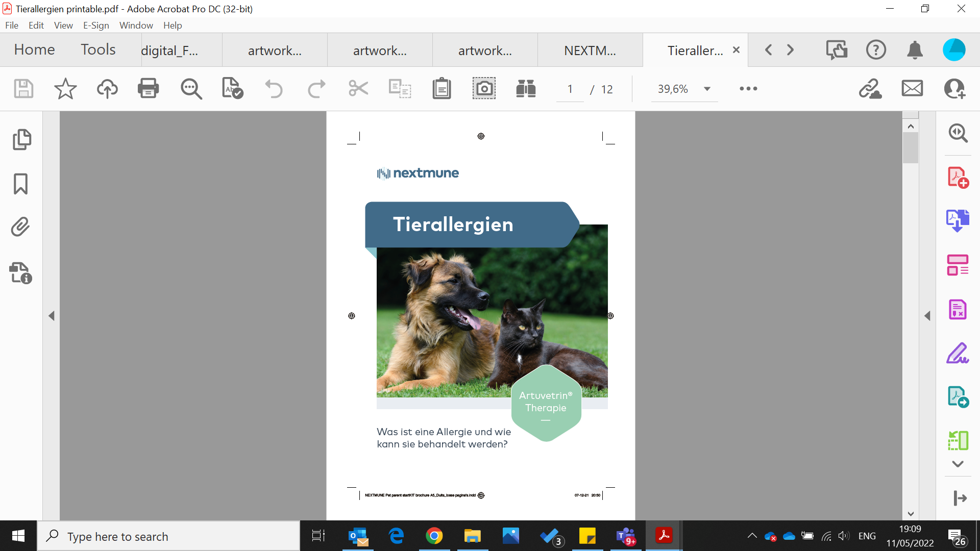
Task: Collapse the left navigation pane arrow
Action: coord(52,316)
